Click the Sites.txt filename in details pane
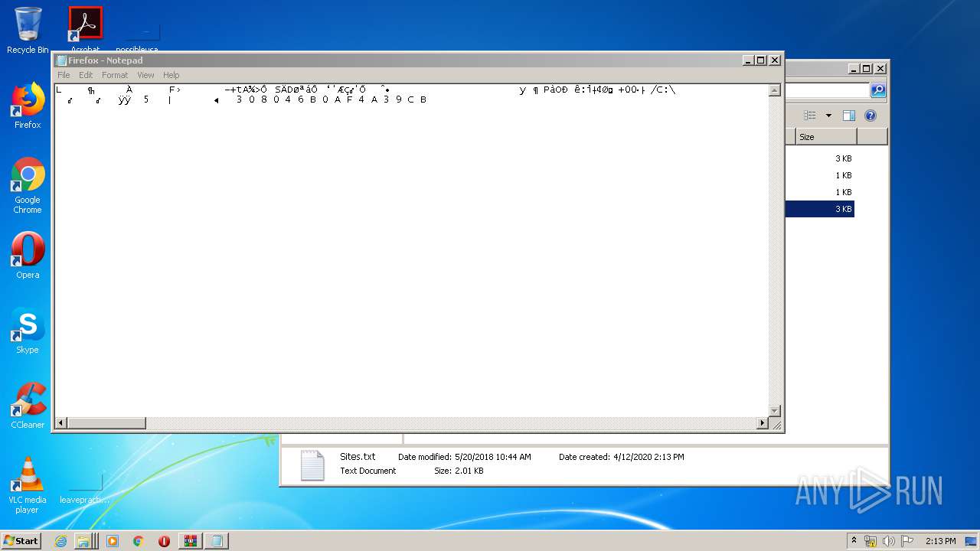Screen dimensions: 980x551 click(358, 457)
